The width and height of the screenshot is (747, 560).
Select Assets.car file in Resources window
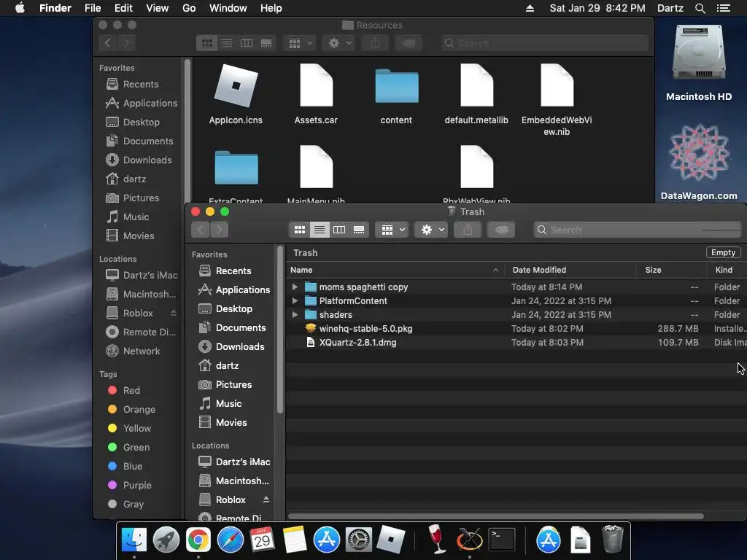click(316, 94)
